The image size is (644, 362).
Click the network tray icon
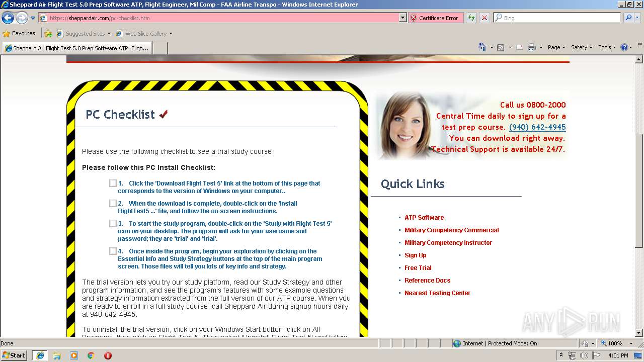point(572,355)
